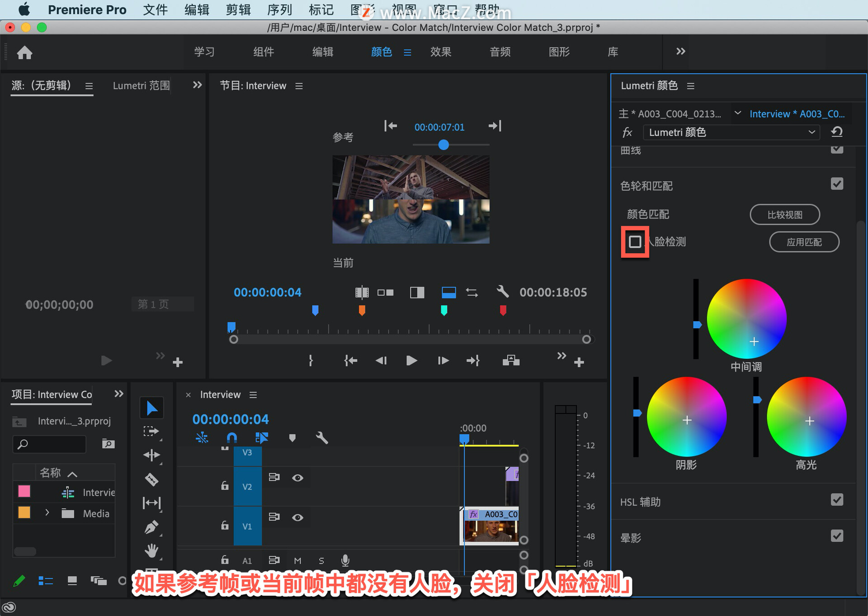This screenshot has height=616, width=868.
Task: Click the Comparison View button
Action: pos(785,214)
